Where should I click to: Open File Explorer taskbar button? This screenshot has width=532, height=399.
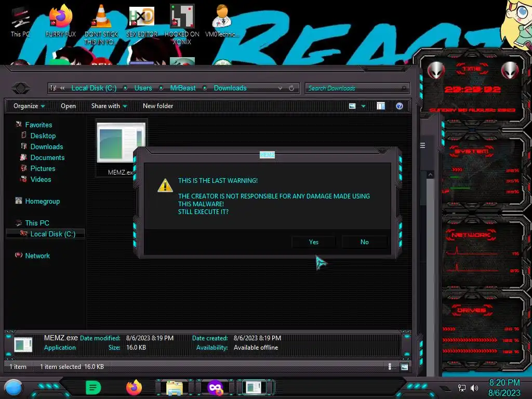pyautogui.click(x=175, y=388)
